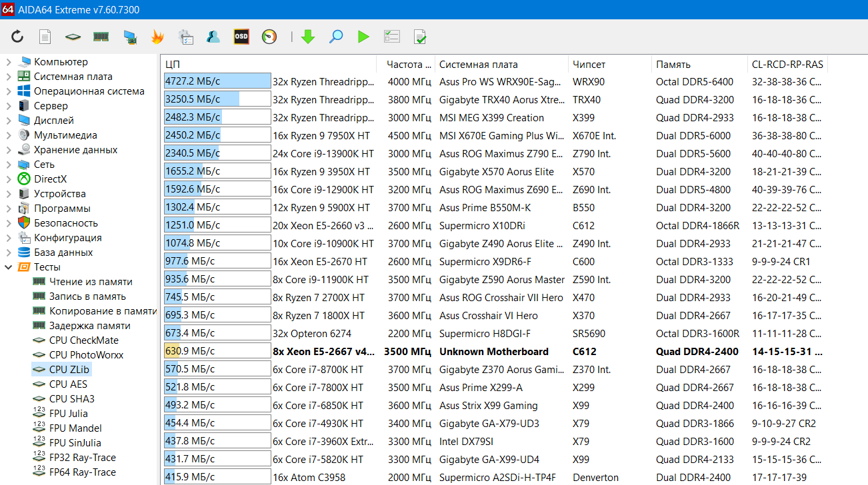
Task: Click the Supermicro X10DRi motherboard cell
Action: [x=483, y=225]
